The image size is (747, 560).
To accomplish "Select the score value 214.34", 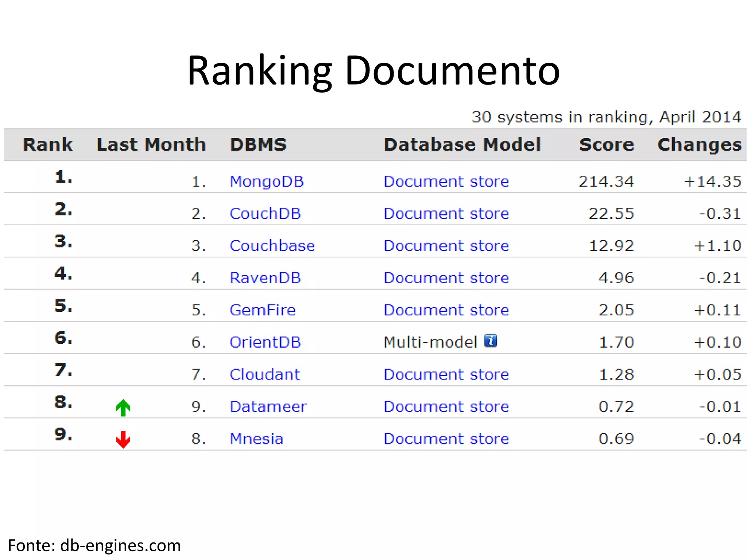I will tap(606, 182).
